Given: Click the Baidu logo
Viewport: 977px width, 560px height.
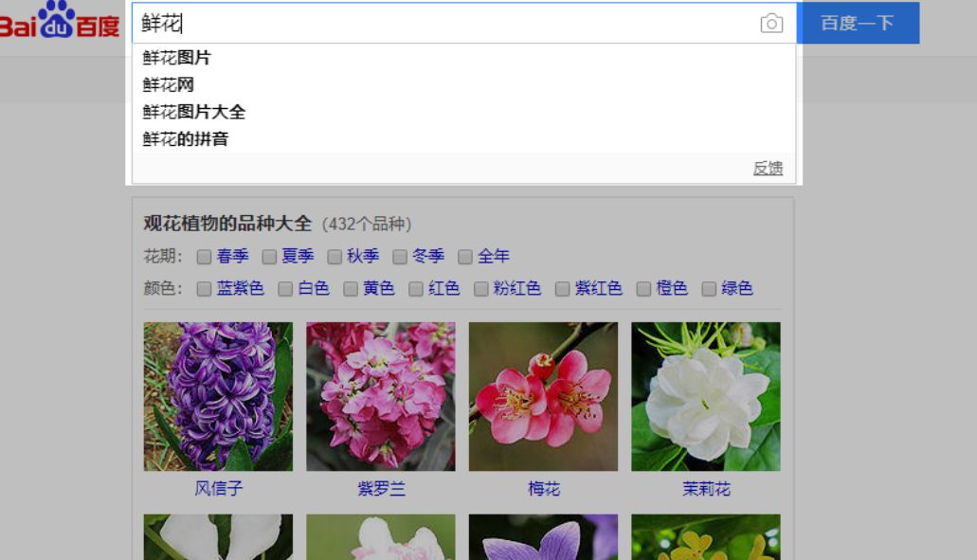Looking at the screenshot, I should coord(59,20).
